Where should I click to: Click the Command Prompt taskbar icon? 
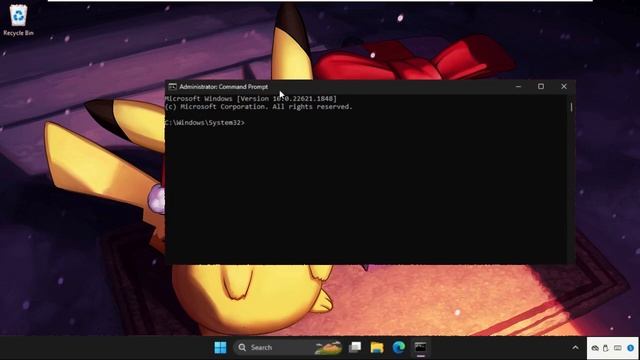420,347
